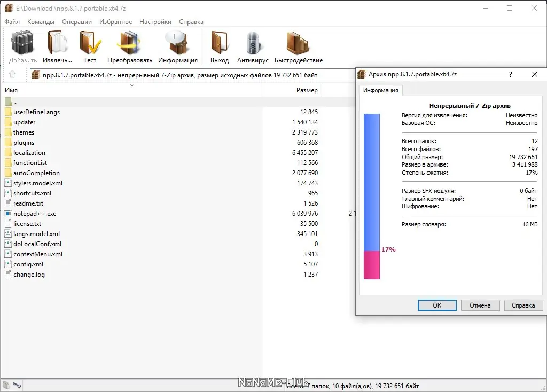Confirm the dialog with OK button
547x392 pixels.
[437, 305]
